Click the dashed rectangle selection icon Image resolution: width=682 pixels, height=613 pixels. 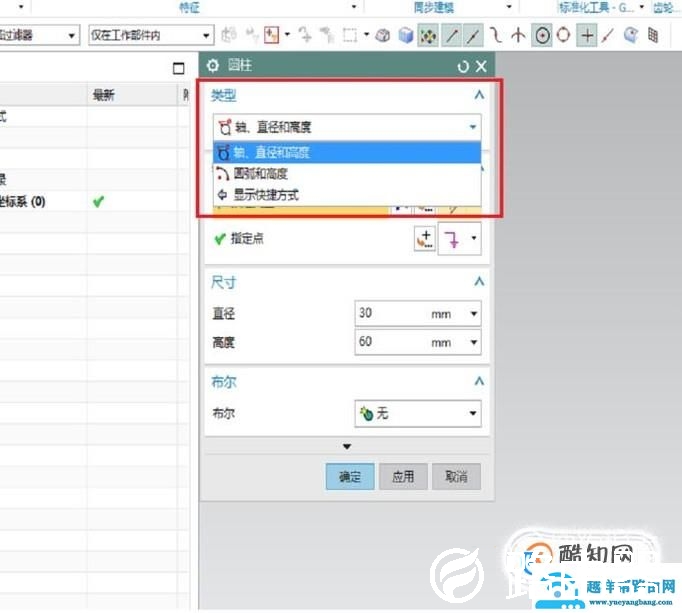[x=350, y=35]
